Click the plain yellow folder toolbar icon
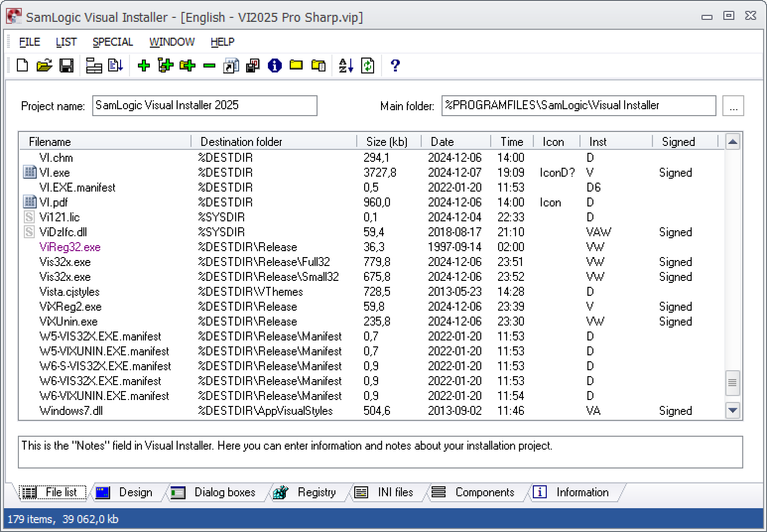Image resolution: width=767 pixels, height=532 pixels. (296, 65)
